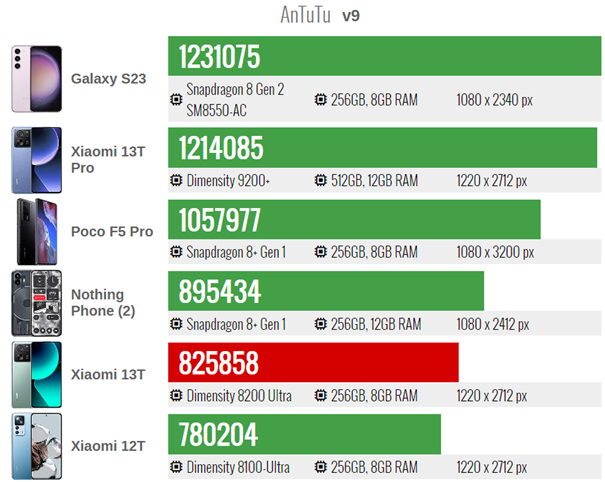The height and width of the screenshot is (482, 605).
Task: Click the chipset icon in the Poco F5 Pro row
Action: tap(176, 252)
